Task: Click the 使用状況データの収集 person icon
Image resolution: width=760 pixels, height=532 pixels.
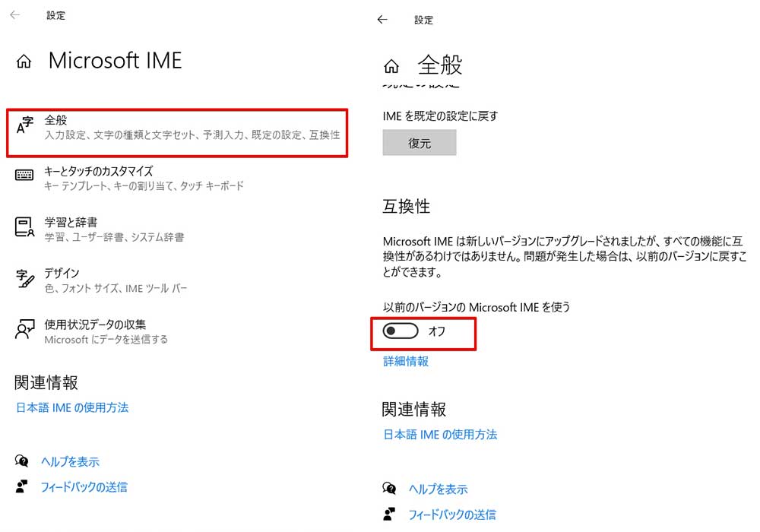Action: tap(25, 330)
